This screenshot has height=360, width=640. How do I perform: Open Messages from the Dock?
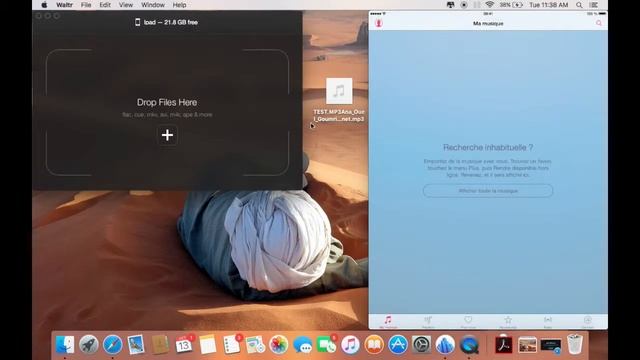coord(302,345)
